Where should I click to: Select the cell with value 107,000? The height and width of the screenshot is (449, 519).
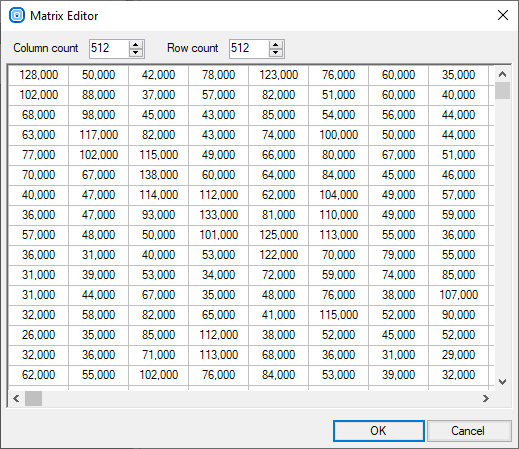point(459,295)
